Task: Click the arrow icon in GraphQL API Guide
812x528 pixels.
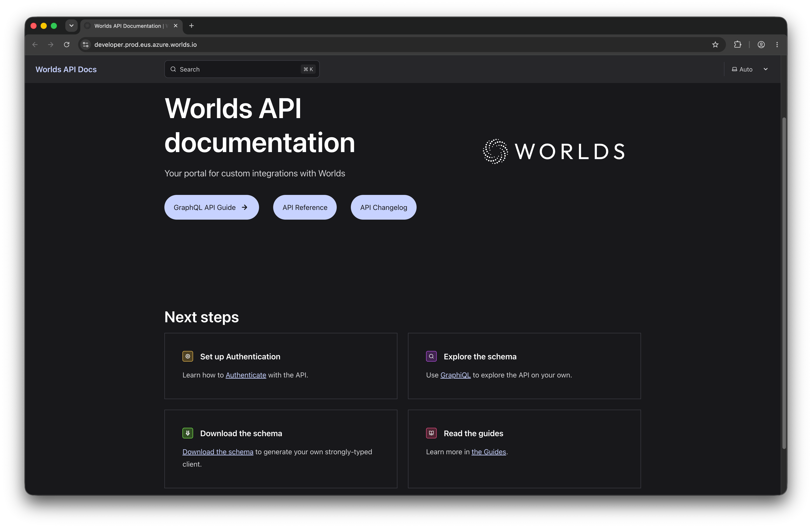Action: 244,207
